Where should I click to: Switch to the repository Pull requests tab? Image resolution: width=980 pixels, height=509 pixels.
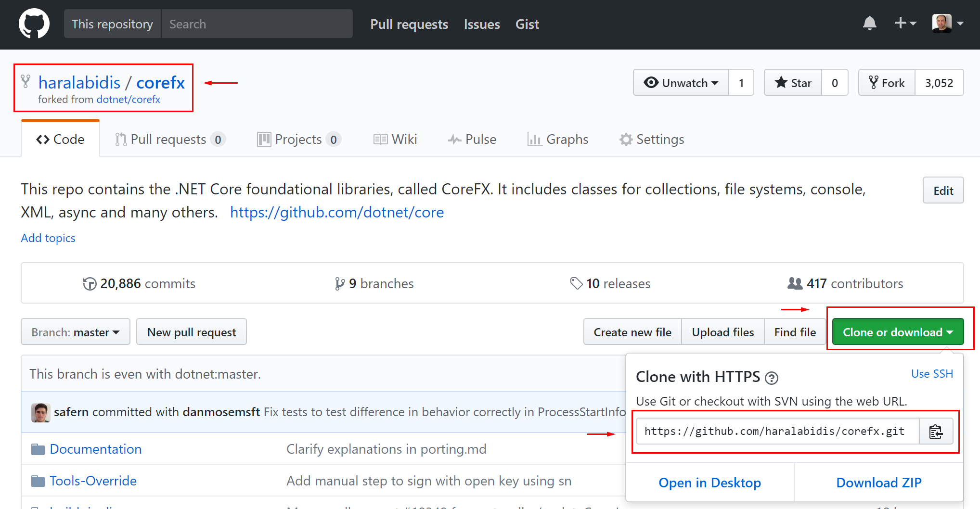pyautogui.click(x=170, y=140)
